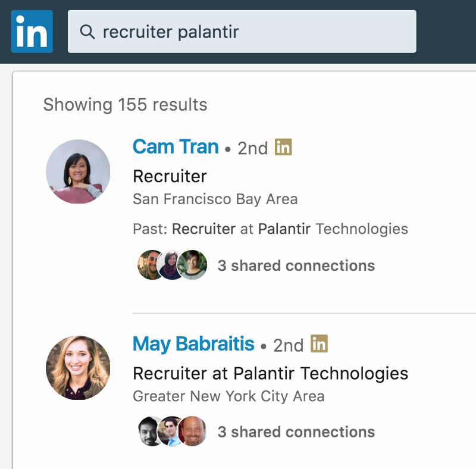Image resolution: width=476 pixels, height=469 pixels.
Task: View Cam Tran's 3 shared connections
Action: click(296, 265)
